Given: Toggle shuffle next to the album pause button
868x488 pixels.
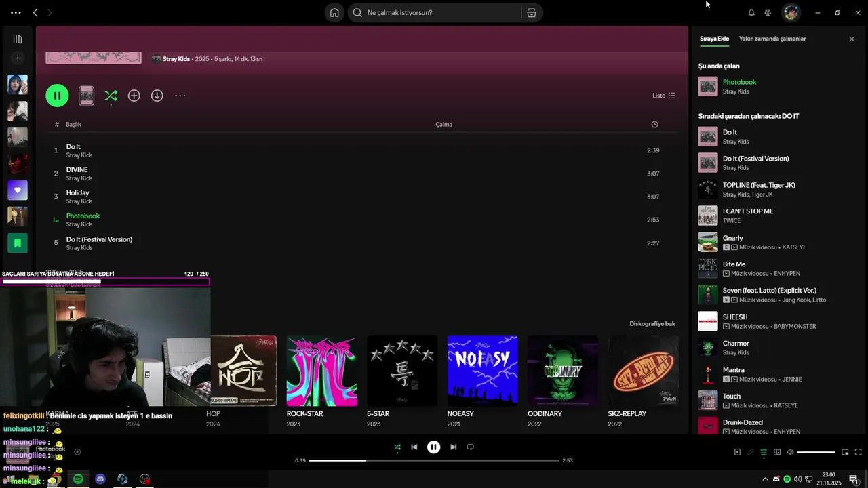Looking at the screenshot, I should click(x=111, y=96).
